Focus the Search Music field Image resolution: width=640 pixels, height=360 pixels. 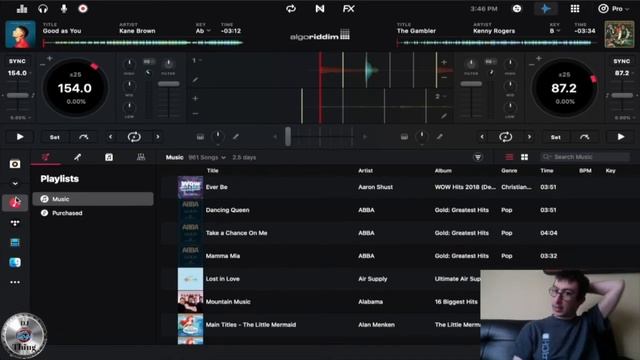pyautogui.click(x=585, y=157)
